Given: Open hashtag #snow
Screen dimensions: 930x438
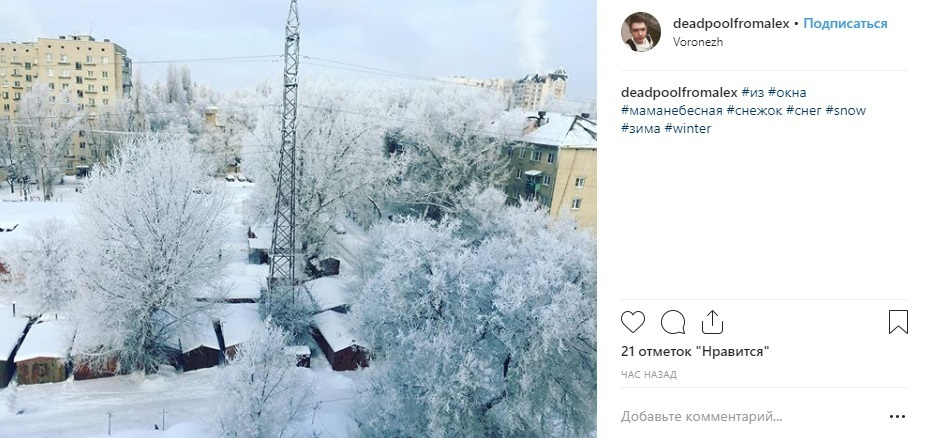Looking at the screenshot, I should [846, 110].
